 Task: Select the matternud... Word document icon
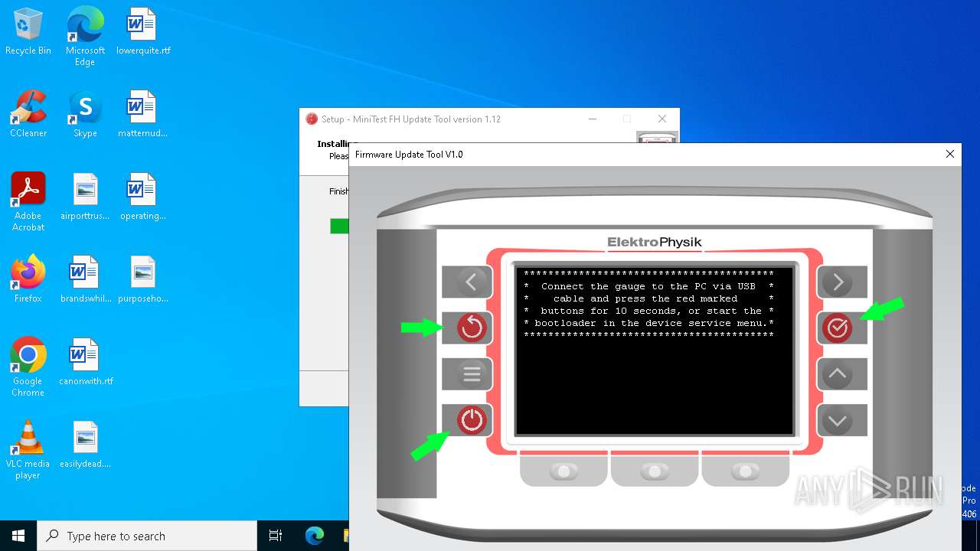pyautogui.click(x=143, y=114)
